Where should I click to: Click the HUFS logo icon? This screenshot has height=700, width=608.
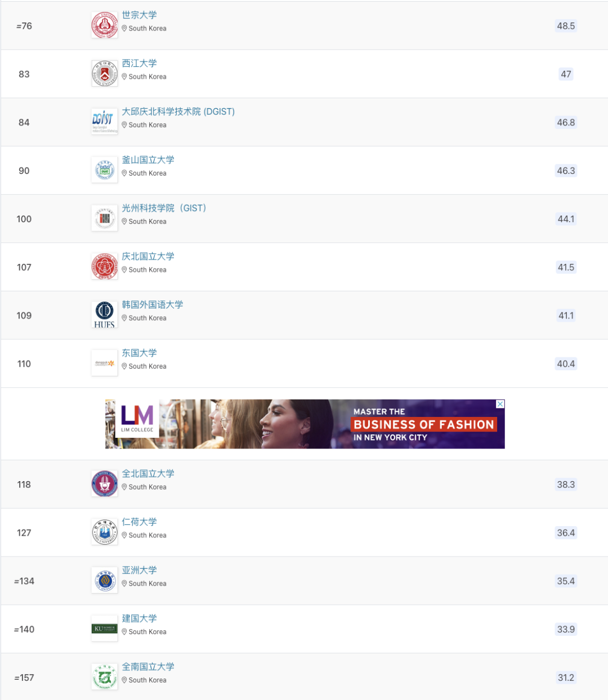pyautogui.click(x=105, y=315)
